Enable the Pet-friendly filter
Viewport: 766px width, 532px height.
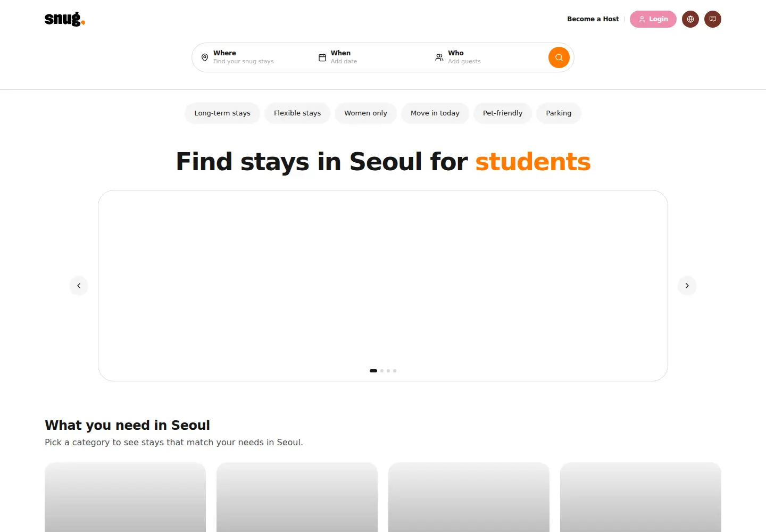coord(503,113)
